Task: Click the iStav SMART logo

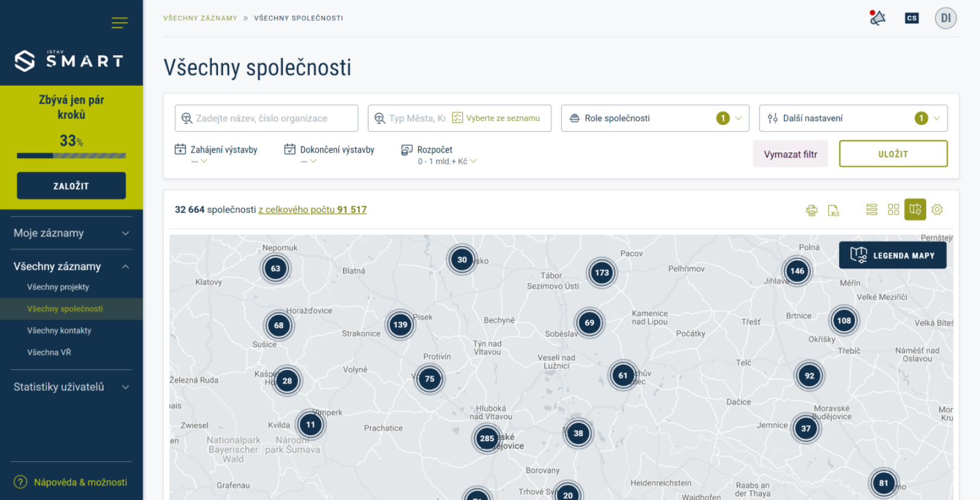Action: (x=70, y=61)
